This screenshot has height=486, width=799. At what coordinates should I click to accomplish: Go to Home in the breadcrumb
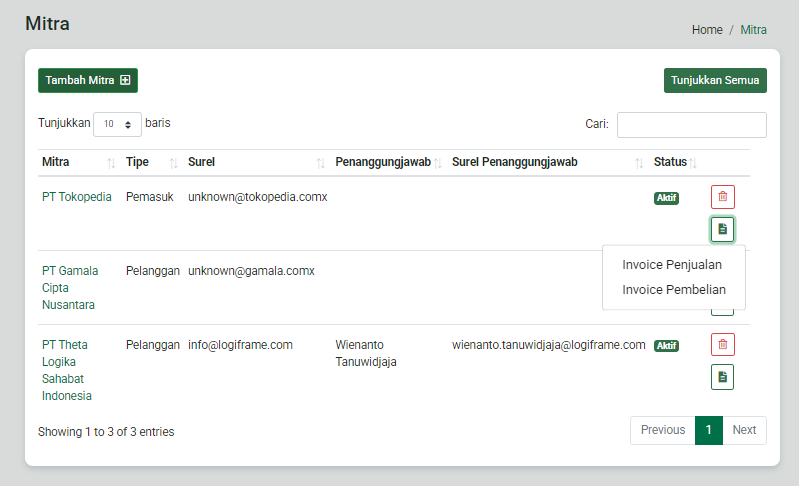707,30
